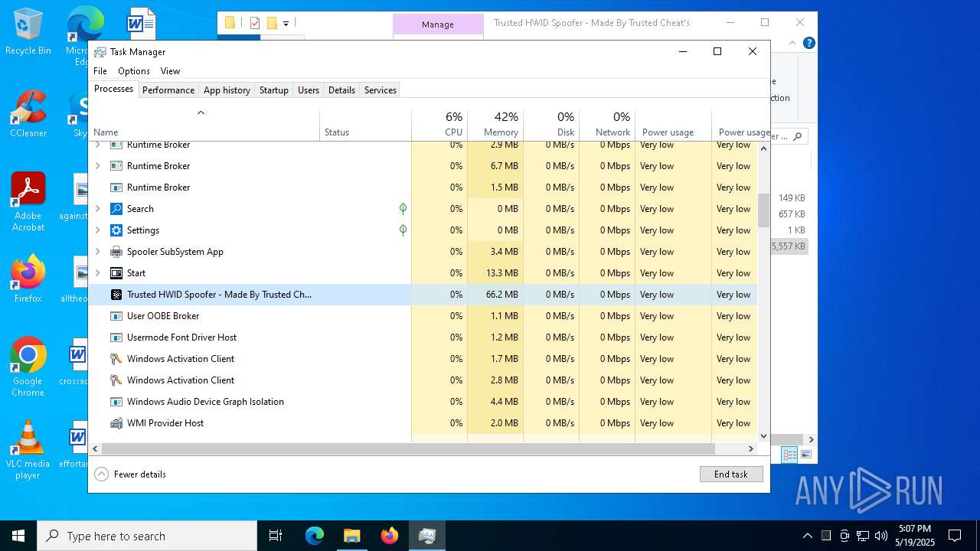This screenshot has width=980, height=551.
Task: Select the Trusted HWID Spoofer process row
Action: click(423, 295)
